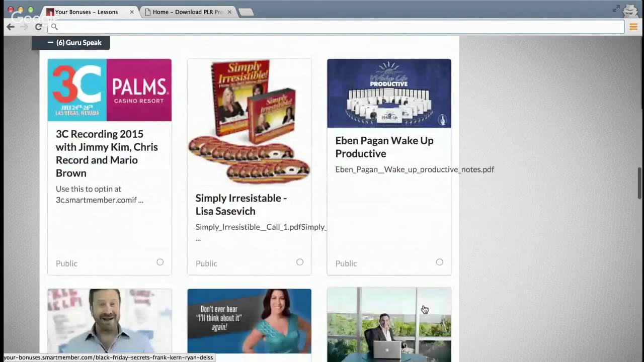The image size is (644, 362).
Task: Click 'Use this to optin at 3c.smartmember' text
Action: click(x=100, y=194)
